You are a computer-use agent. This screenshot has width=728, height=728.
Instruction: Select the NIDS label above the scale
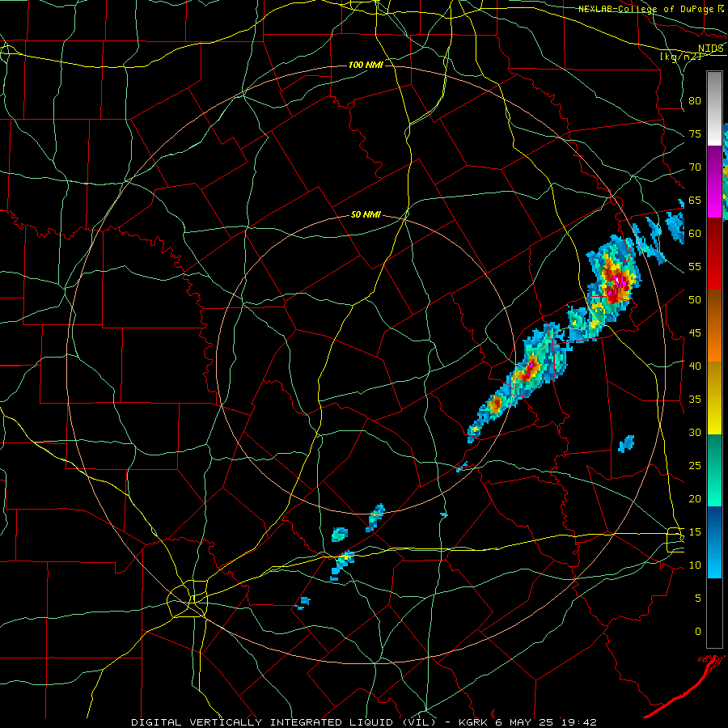click(x=711, y=49)
